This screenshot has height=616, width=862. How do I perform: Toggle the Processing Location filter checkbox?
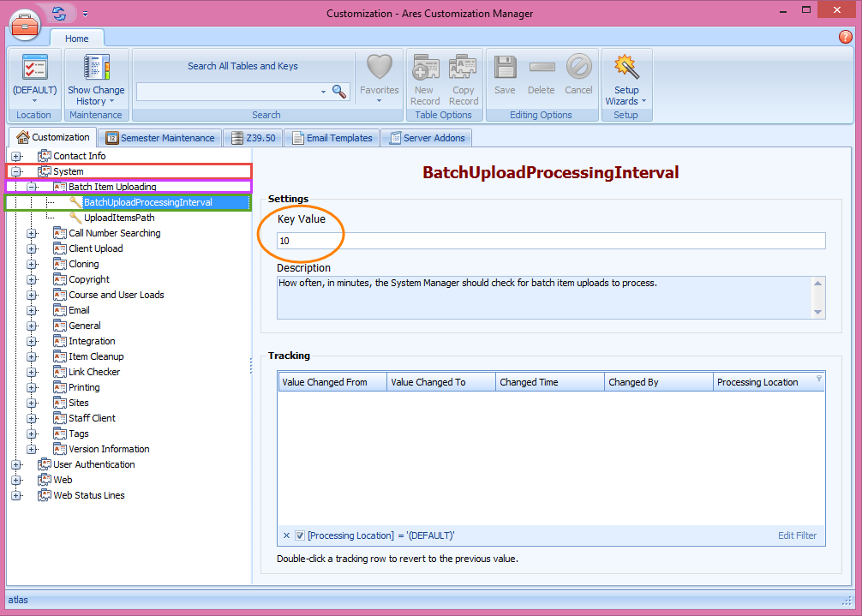coord(298,535)
